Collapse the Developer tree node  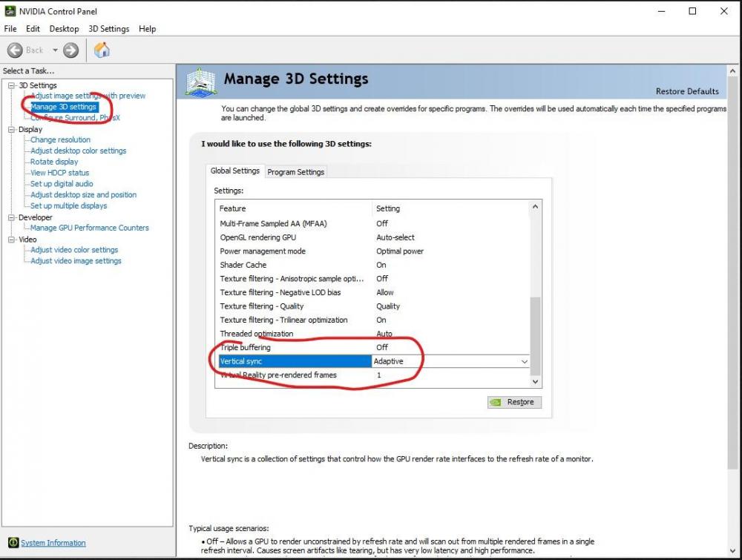[x=11, y=217]
